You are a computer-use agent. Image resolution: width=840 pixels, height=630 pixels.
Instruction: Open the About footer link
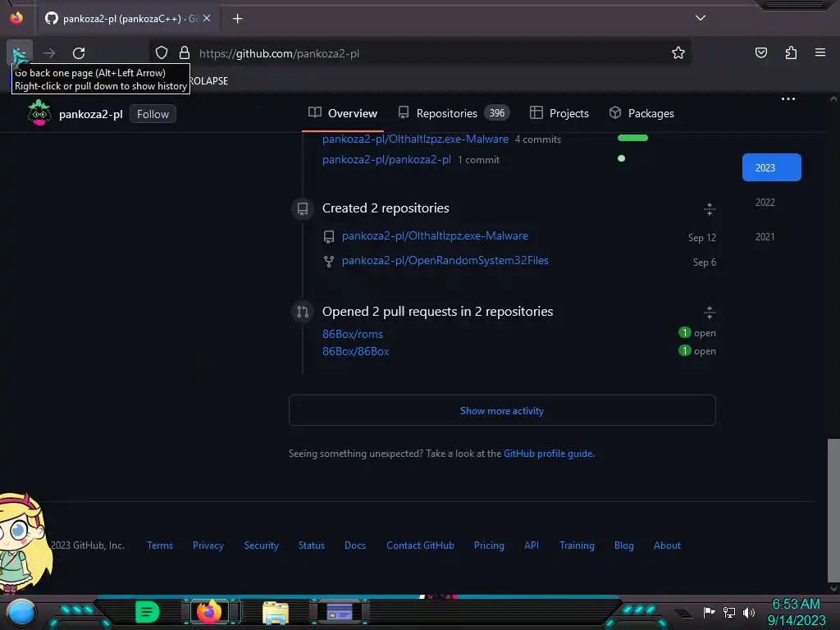[x=667, y=546]
